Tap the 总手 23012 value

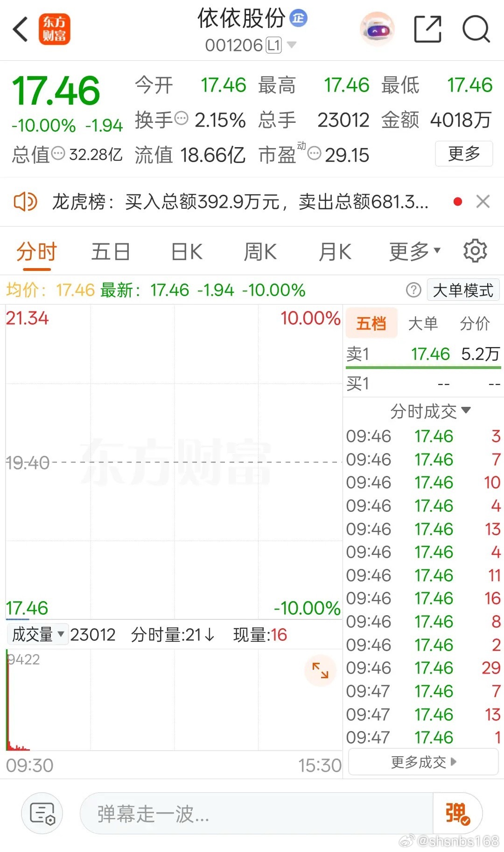pyautogui.click(x=343, y=120)
